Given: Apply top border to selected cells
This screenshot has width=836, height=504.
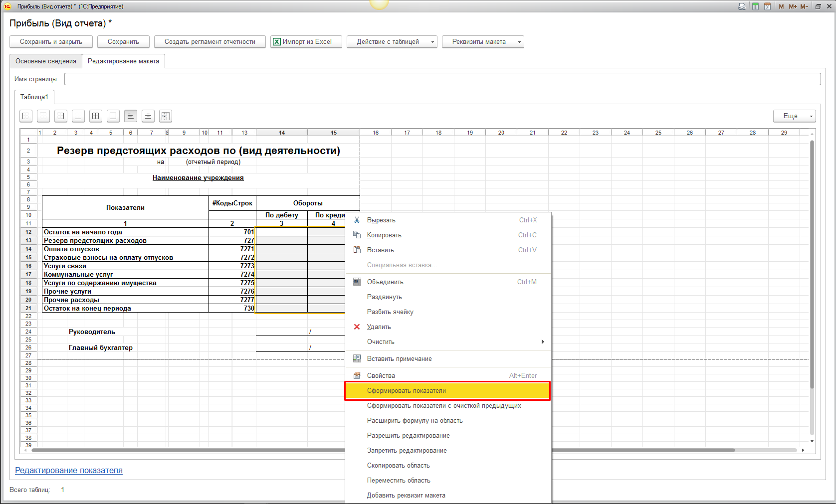Looking at the screenshot, I should pos(43,116).
